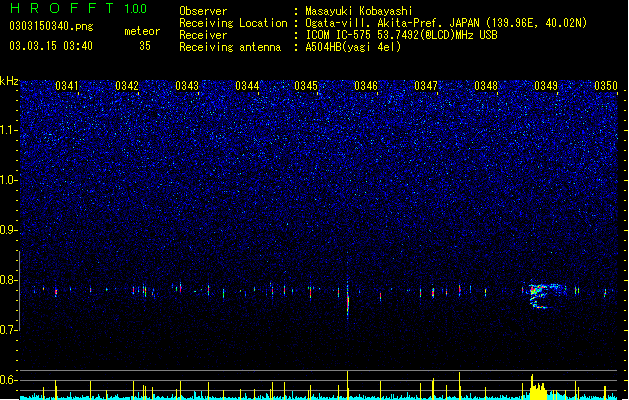
Task: Click the meteor count value 35
Action: coord(145,46)
